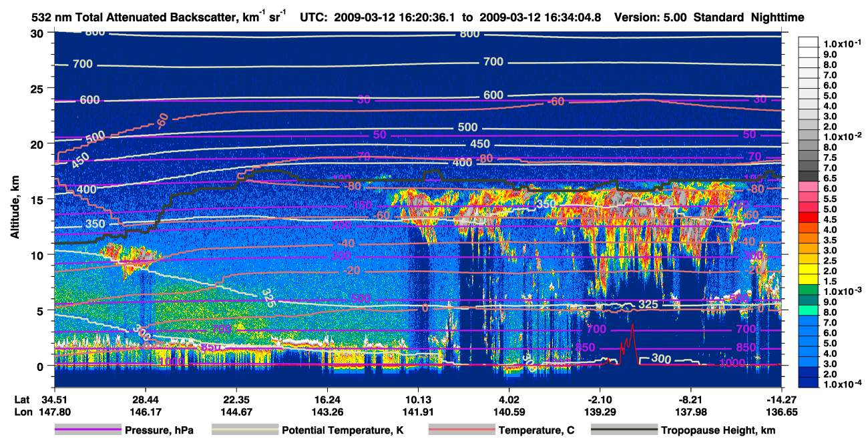
Task: Click the latitude value '-2.10'
Action: pyautogui.click(x=600, y=400)
